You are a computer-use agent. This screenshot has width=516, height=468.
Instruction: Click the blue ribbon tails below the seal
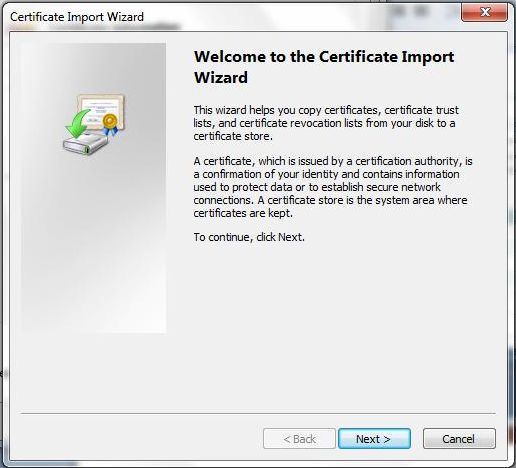click(x=111, y=131)
